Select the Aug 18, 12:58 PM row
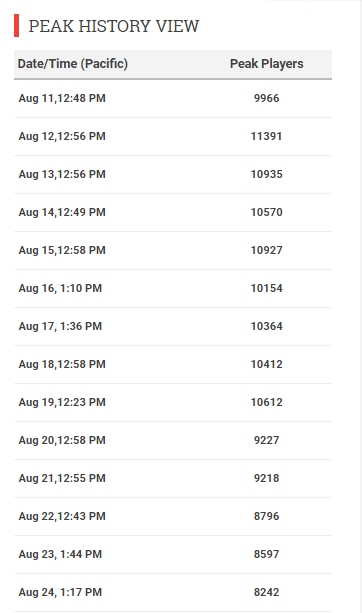The image size is (362, 613). [x=173, y=364]
